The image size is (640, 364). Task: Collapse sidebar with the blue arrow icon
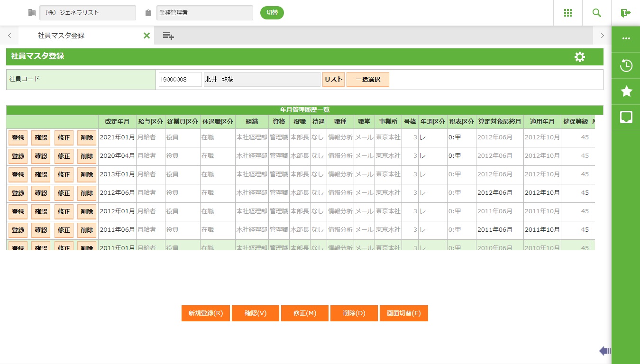coord(604,351)
